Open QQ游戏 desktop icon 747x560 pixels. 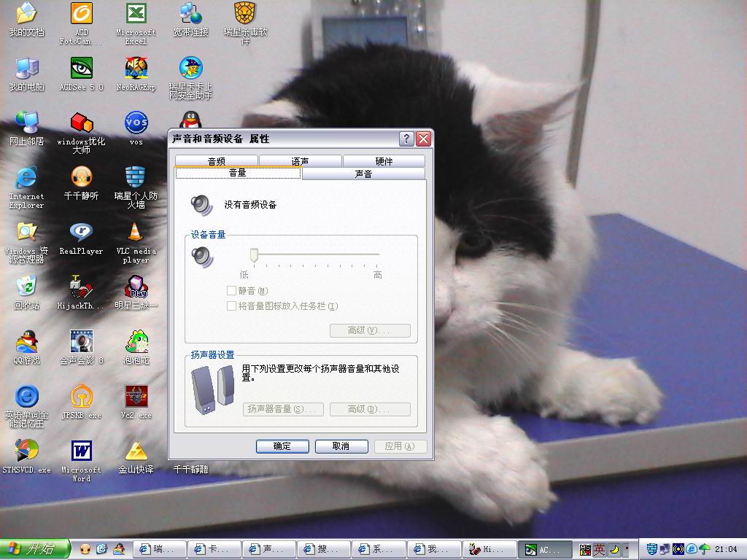click(x=27, y=348)
